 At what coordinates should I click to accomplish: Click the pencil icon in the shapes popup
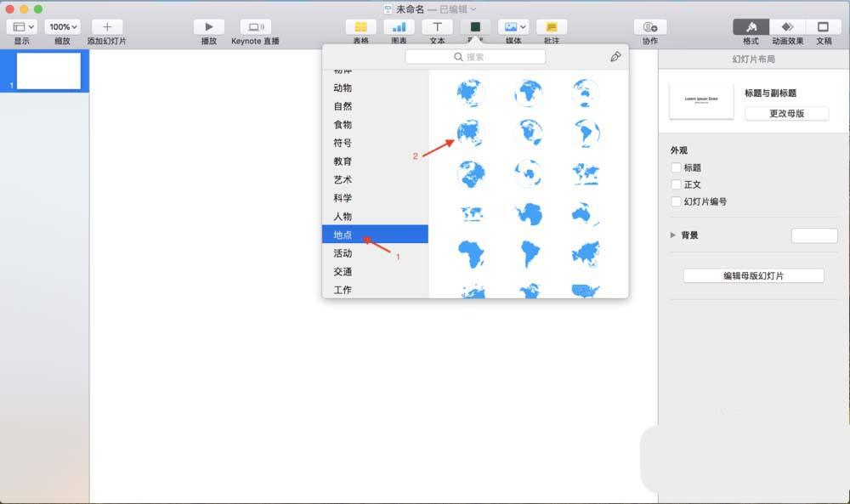[x=617, y=56]
